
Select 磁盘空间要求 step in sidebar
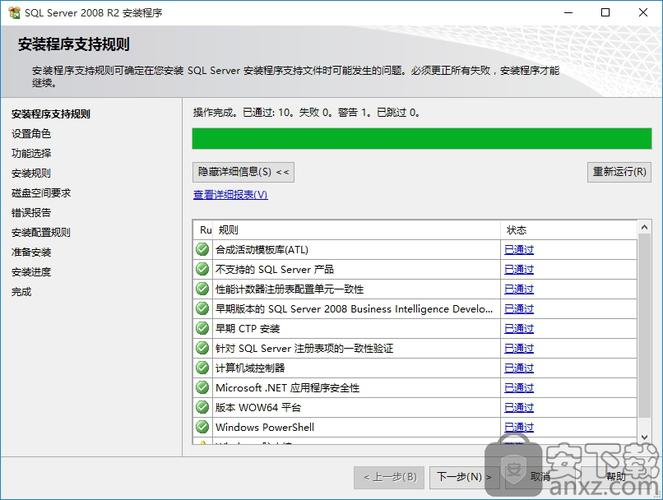(x=41, y=193)
